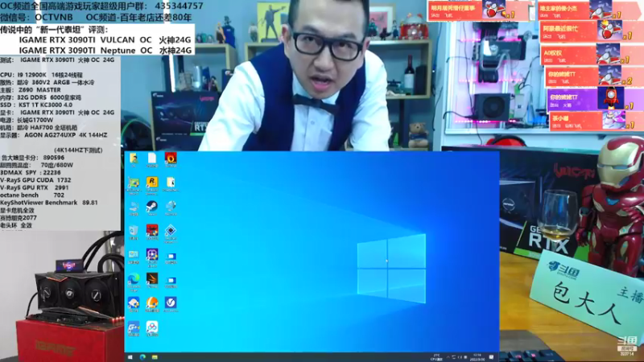The image size is (644, 362).
Task: Launch the 3DMark orange-swoosh desktop shortcut
Action: 152,281
